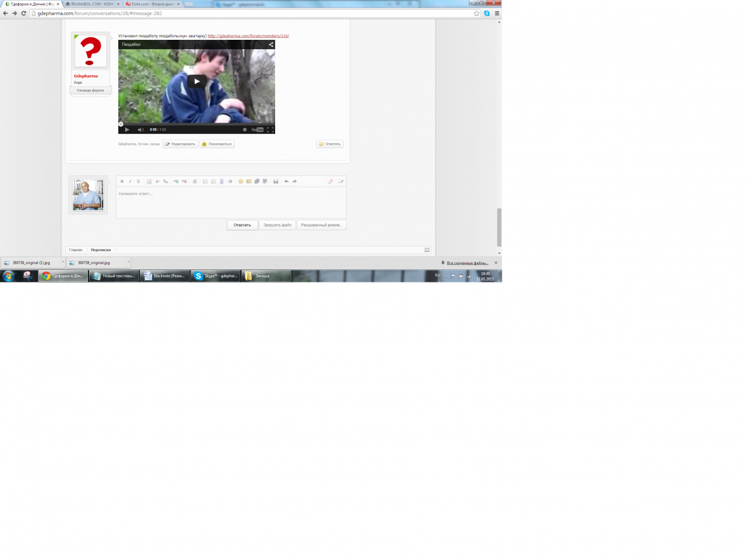The image size is (747, 560).
Task: Insert a smiley in the reply editor
Action: click(x=241, y=182)
